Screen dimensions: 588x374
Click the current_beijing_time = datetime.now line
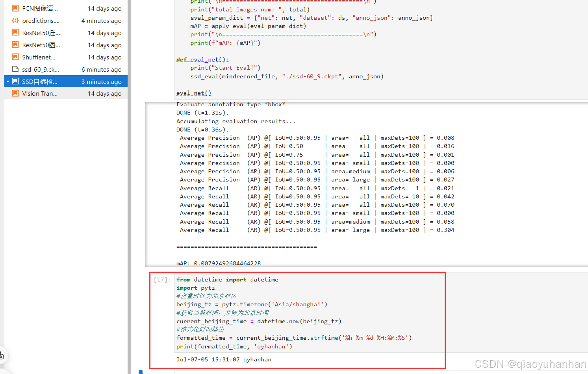tap(259, 321)
